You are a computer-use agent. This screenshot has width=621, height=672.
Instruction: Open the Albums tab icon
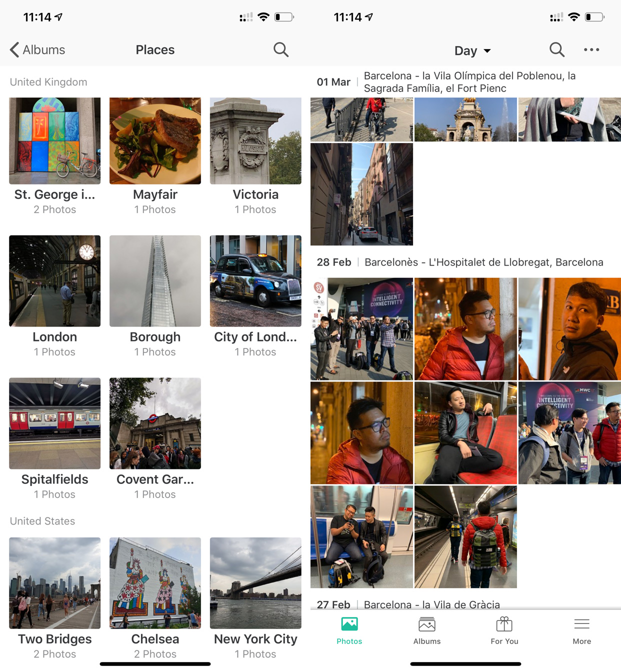click(x=427, y=624)
